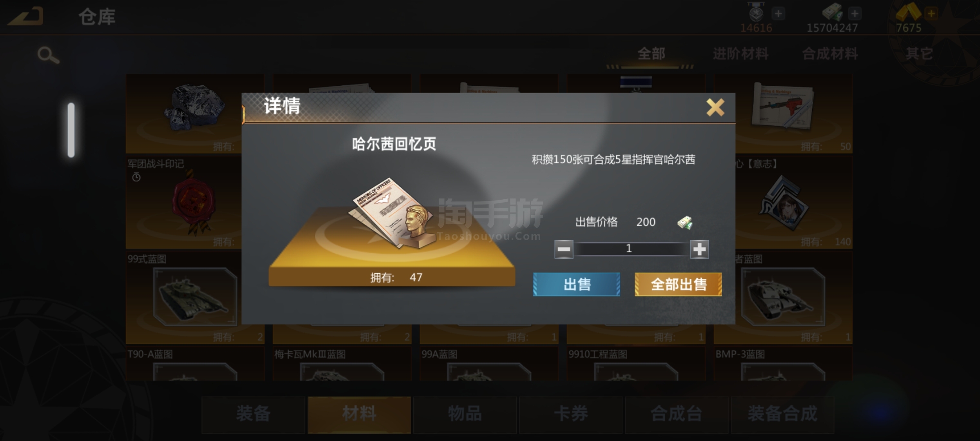Increase sell quantity with plus button
Viewport: 980px width, 441px height.
click(699, 249)
